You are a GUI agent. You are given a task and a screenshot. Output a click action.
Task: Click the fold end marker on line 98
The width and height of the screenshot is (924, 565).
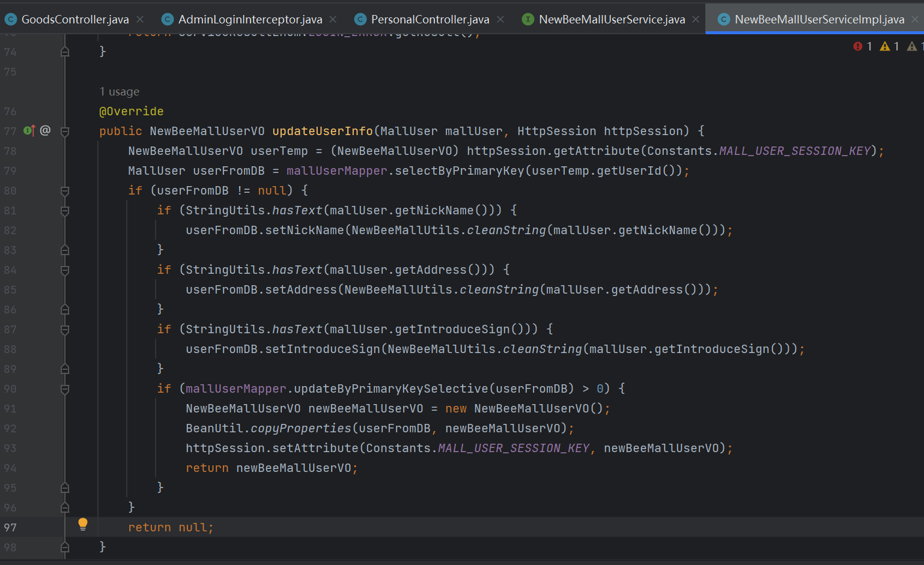(65, 547)
